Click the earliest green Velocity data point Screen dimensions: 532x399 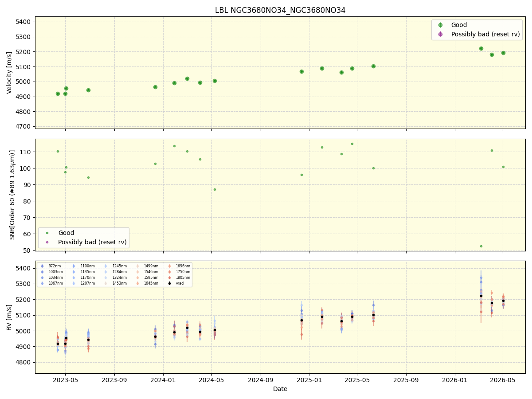point(58,94)
